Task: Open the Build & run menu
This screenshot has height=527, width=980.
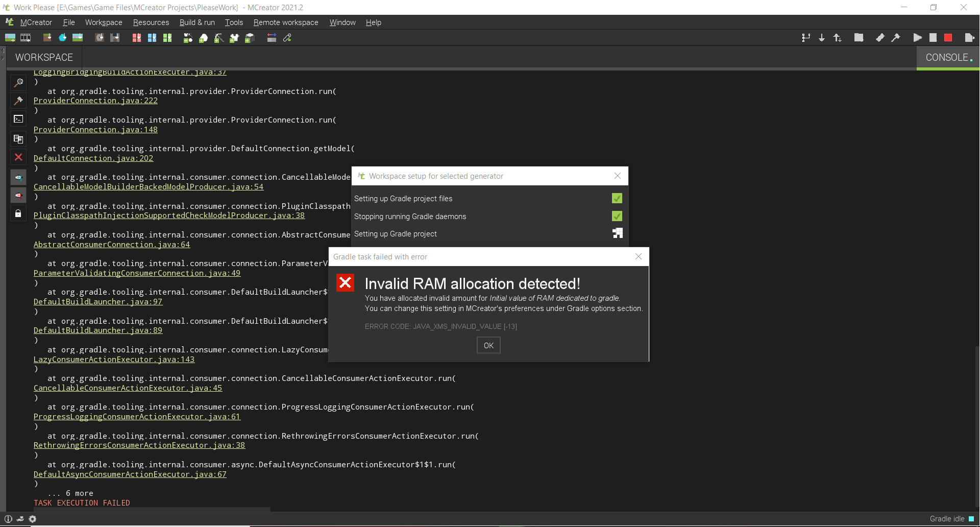Action: (197, 22)
